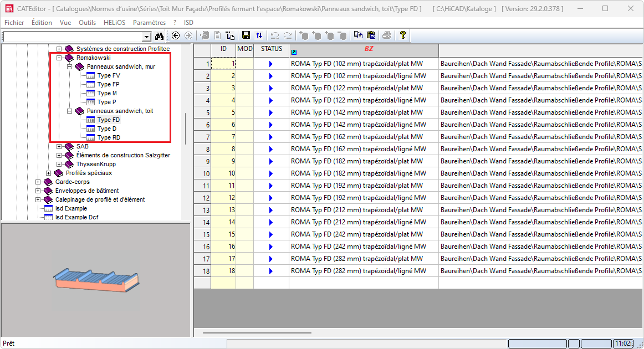Select the Type RD tree item
Screen dimensions: 644x349
coord(109,137)
